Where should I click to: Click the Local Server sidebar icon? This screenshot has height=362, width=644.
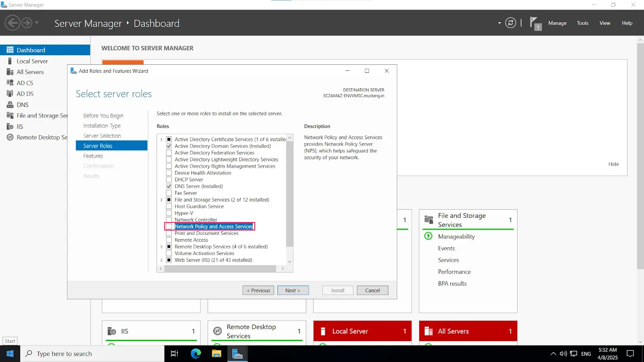(10, 61)
